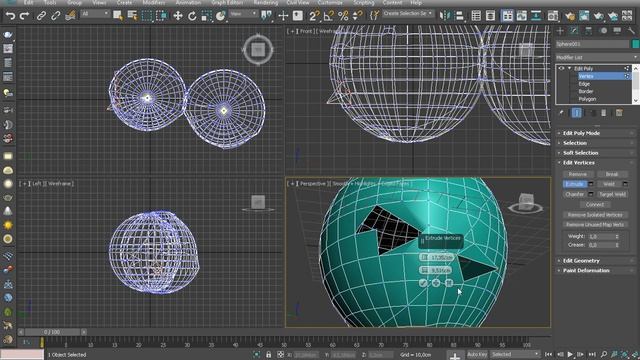The height and width of the screenshot is (360, 640).
Task: Toggle Spinner Snap
Action: tap(357, 16)
